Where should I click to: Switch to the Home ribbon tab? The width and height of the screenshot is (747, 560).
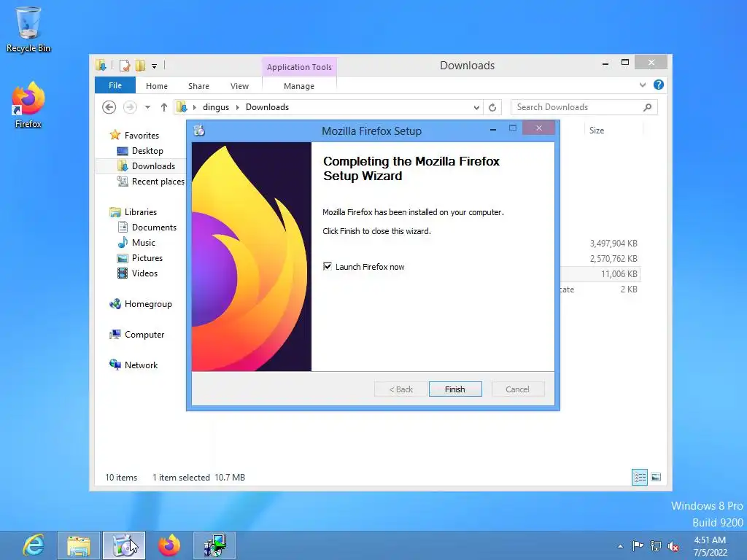(x=157, y=86)
